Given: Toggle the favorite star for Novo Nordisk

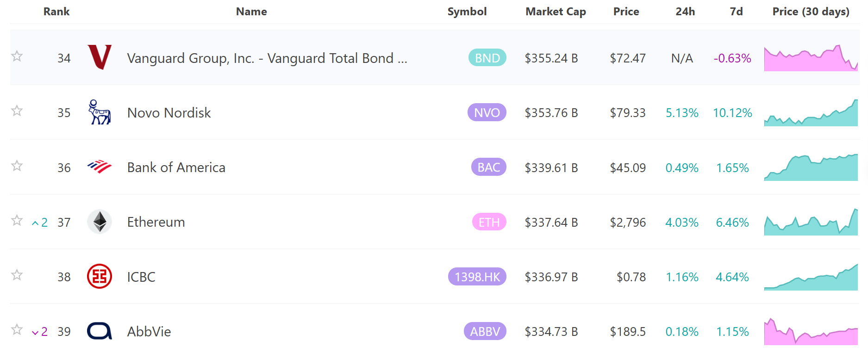Looking at the screenshot, I should click(x=17, y=111).
